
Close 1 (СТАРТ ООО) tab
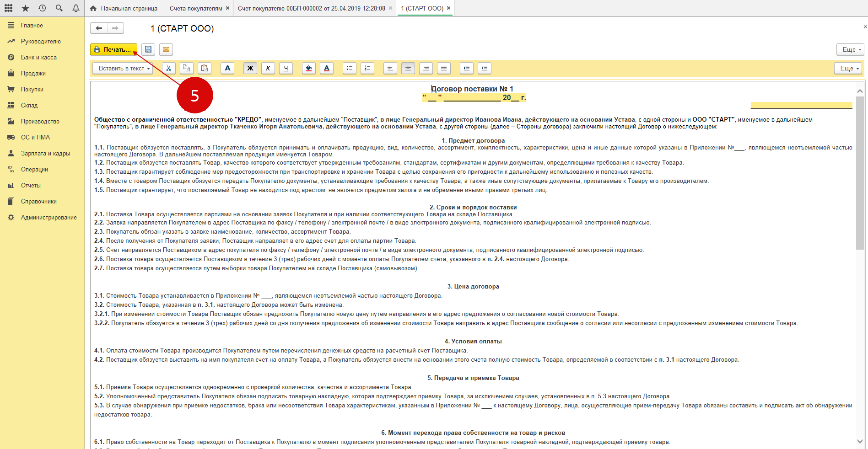(448, 8)
